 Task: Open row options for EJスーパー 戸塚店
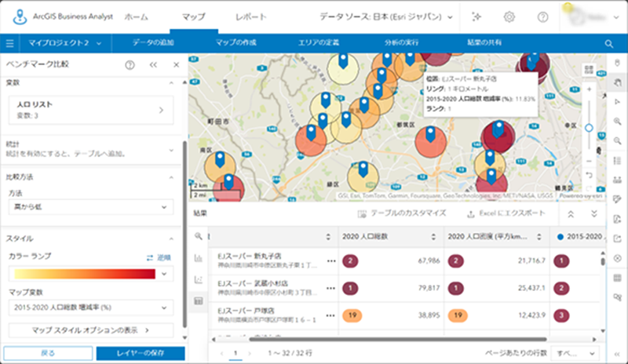(330, 315)
